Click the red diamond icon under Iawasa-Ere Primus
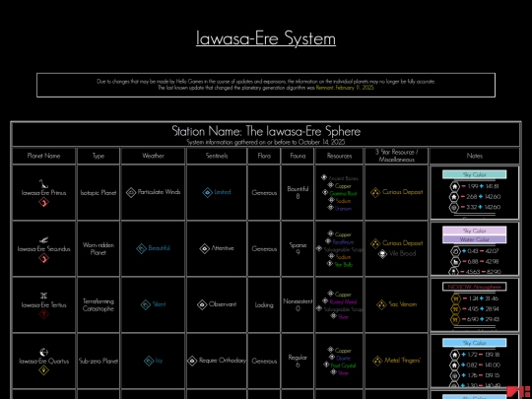 [43, 202]
